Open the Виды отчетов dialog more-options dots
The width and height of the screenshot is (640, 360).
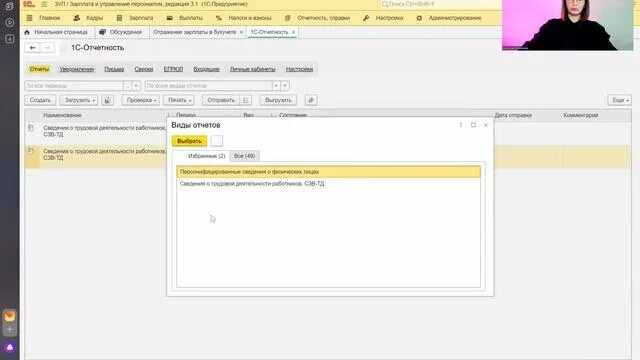[461, 125]
